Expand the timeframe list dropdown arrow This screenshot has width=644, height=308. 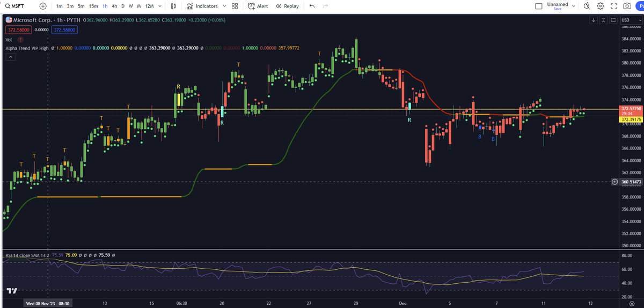160,6
